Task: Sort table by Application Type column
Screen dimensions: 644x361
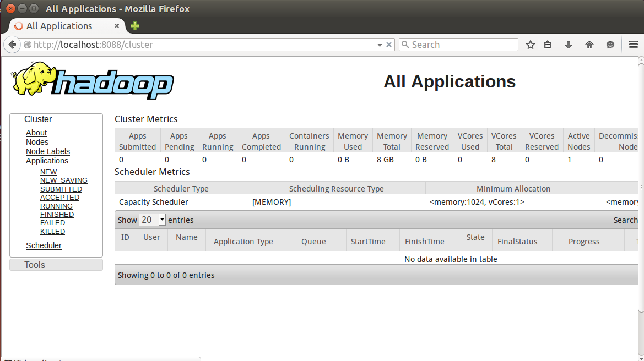Action: click(x=248, y=240)
